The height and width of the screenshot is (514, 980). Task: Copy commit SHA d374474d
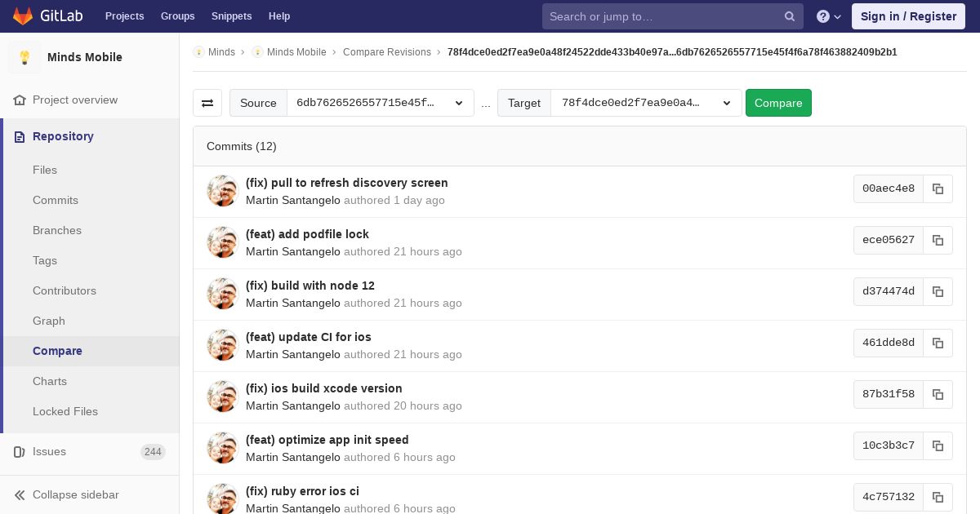pyautogui.click(x=938, y=291)
